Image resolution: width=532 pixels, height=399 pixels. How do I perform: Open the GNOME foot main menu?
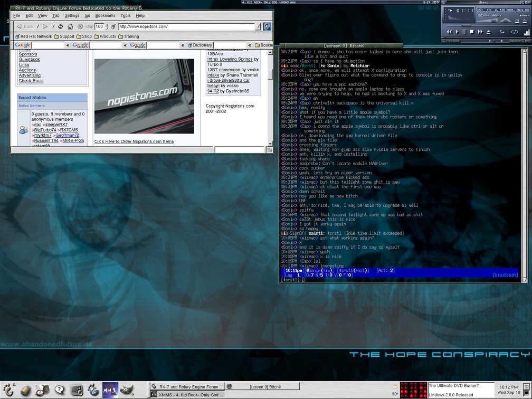(x=9, y=390)
